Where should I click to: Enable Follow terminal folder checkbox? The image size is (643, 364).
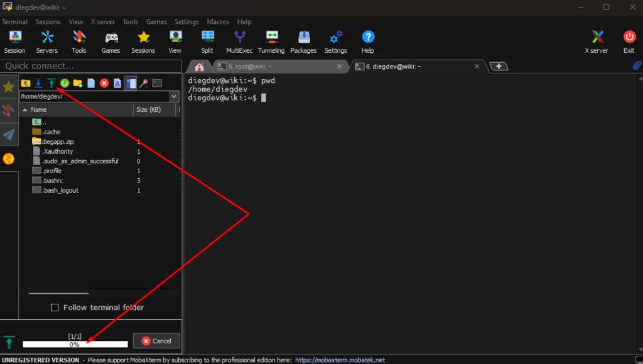[x=55, y=308]
